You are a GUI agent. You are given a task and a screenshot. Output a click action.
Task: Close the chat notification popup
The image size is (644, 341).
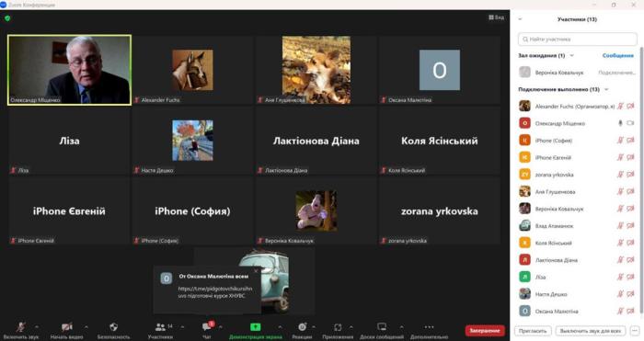click(256, 271)
